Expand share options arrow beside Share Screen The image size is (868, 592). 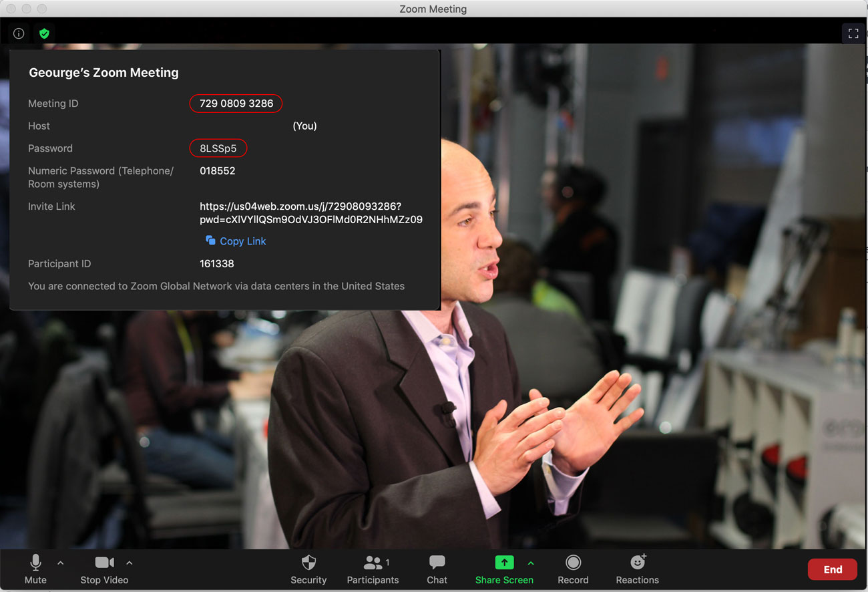click(531, 563)
